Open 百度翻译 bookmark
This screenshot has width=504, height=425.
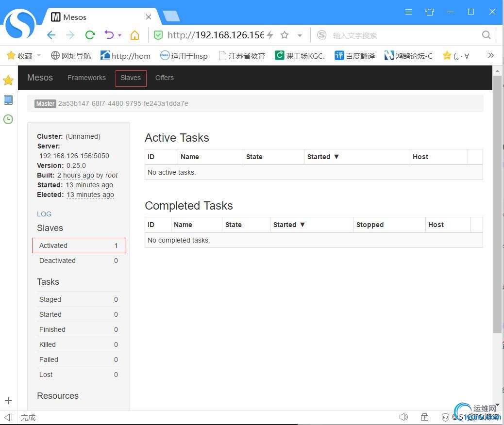coord(354,56)
